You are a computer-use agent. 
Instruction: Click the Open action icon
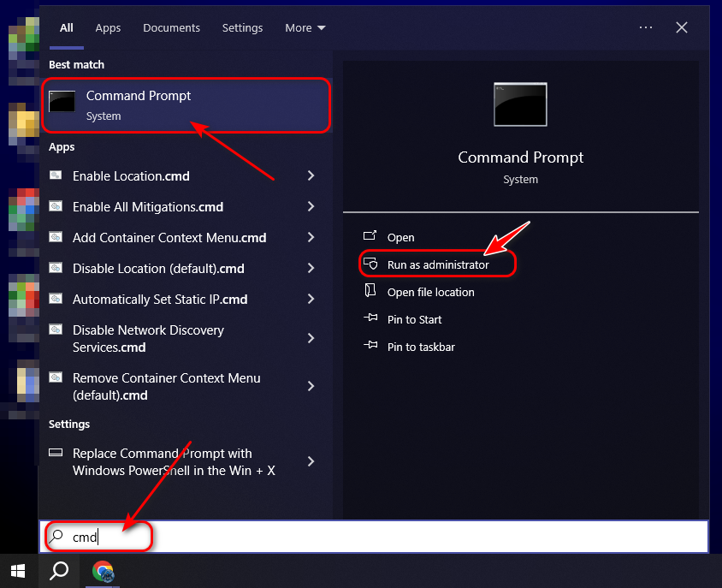pos(370,235)
